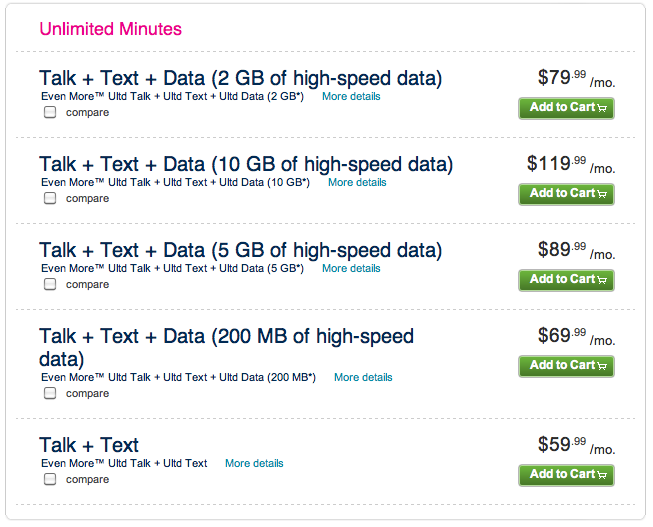This screenshot has width=653, height=527.
Task: Click the $59.99 per month price
Action: [x=575, y=445]
